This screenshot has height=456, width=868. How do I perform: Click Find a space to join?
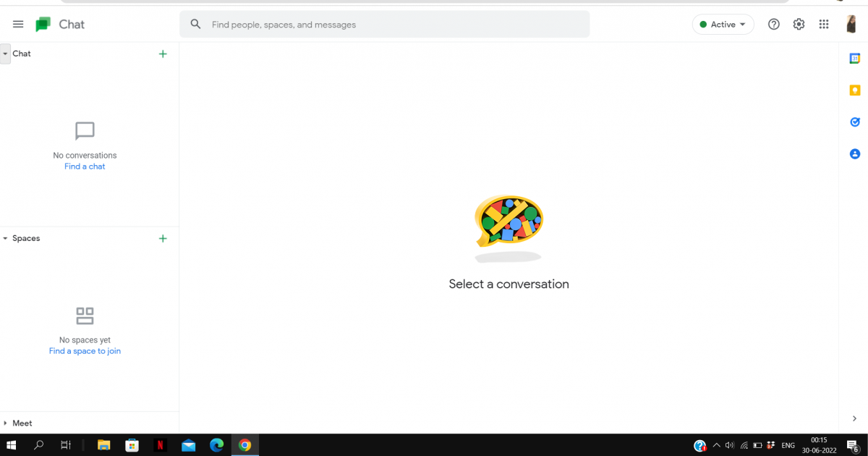click(85, 350)
